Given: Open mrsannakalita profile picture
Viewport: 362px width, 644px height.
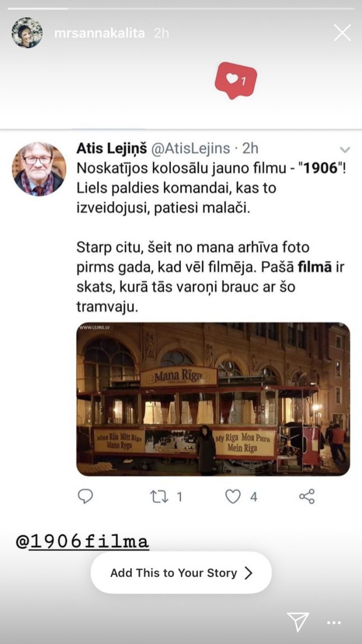Looking at the screenshot, I should (x=27, y=33).
